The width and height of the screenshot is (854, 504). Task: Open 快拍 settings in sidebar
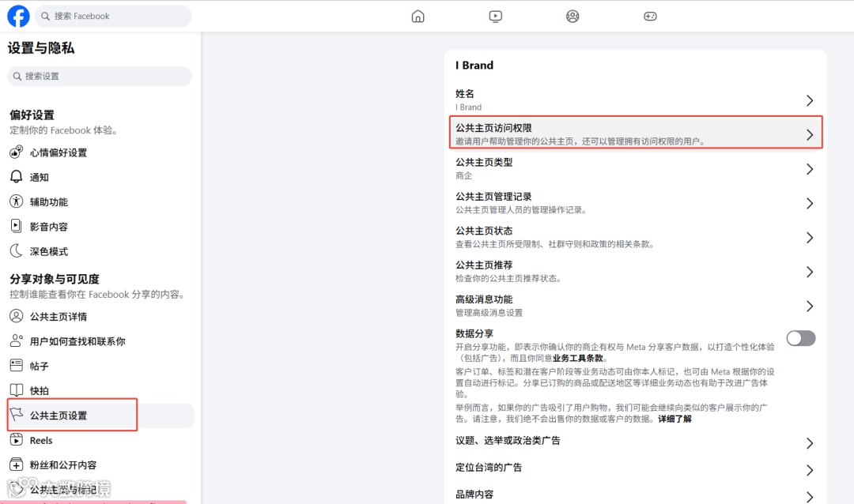[x=100, y=391]
